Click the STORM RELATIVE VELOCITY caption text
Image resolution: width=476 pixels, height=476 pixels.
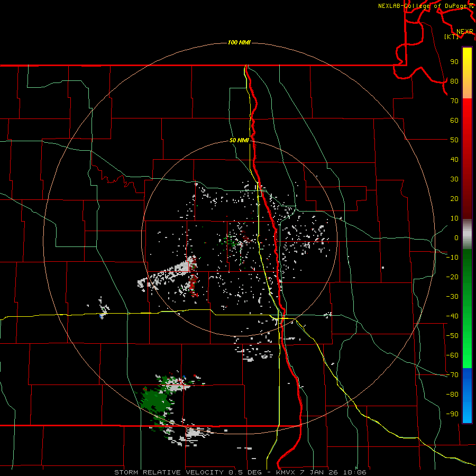(169, 472)
